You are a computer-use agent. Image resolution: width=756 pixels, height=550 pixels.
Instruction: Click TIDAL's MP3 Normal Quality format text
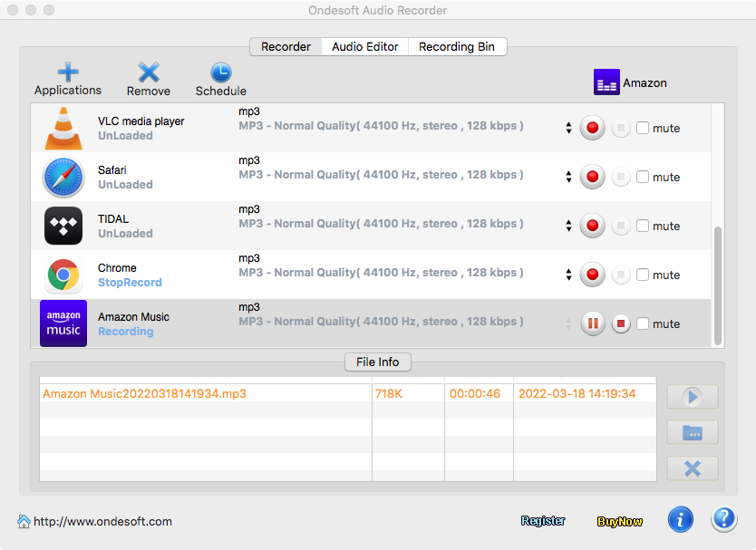pos(381,224)
